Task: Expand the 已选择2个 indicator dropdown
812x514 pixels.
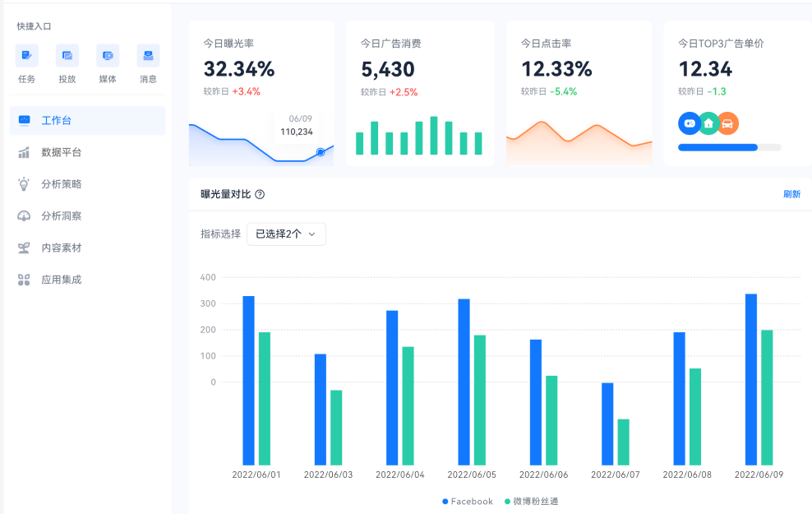Action: [286, 234]
